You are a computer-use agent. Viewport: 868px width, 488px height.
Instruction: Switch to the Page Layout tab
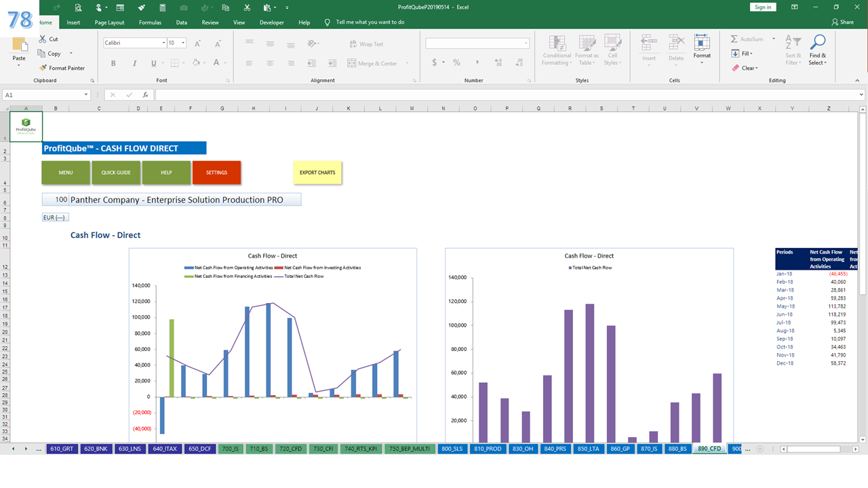tap(109, 22)
